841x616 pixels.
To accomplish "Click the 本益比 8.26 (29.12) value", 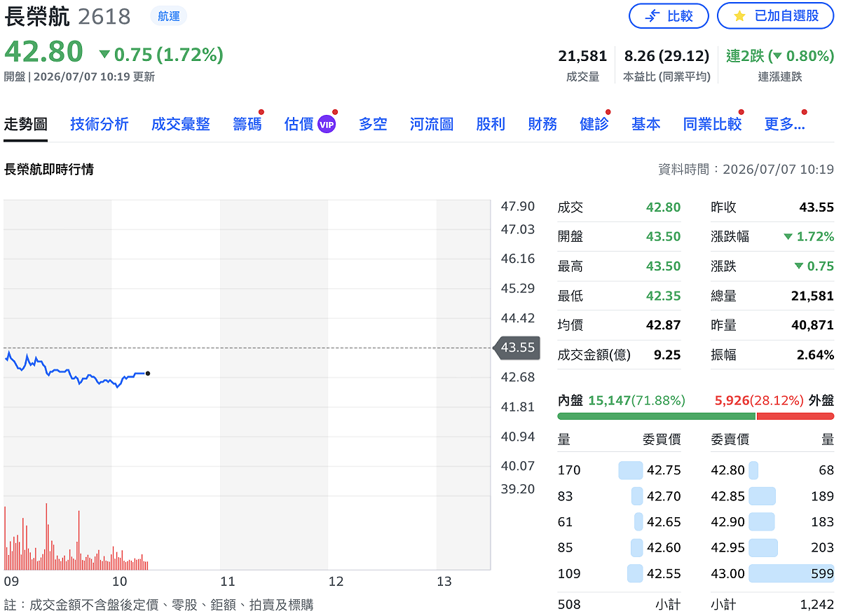I will click(x=666, y=56).
